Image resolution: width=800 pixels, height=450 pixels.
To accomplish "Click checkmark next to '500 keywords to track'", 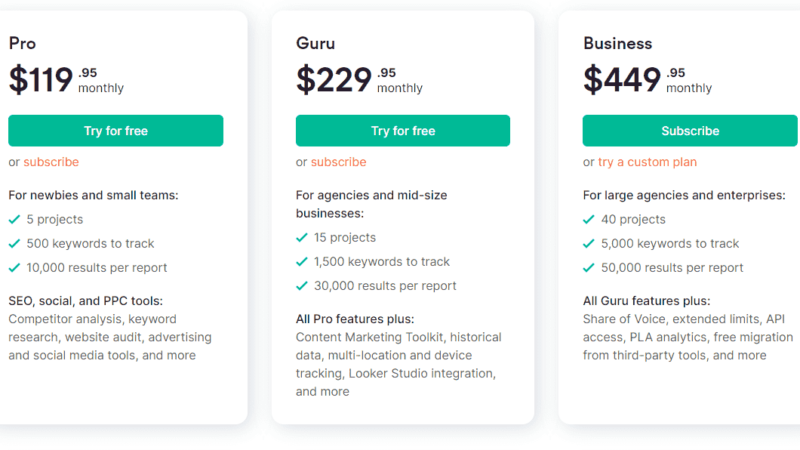I will pos(15,243).
